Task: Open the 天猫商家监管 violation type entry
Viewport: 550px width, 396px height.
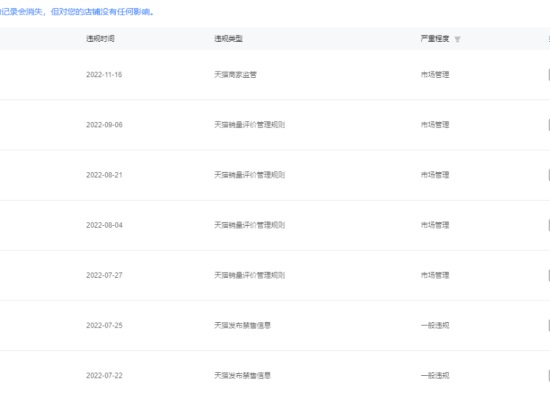Action: [x=235, y=75]
